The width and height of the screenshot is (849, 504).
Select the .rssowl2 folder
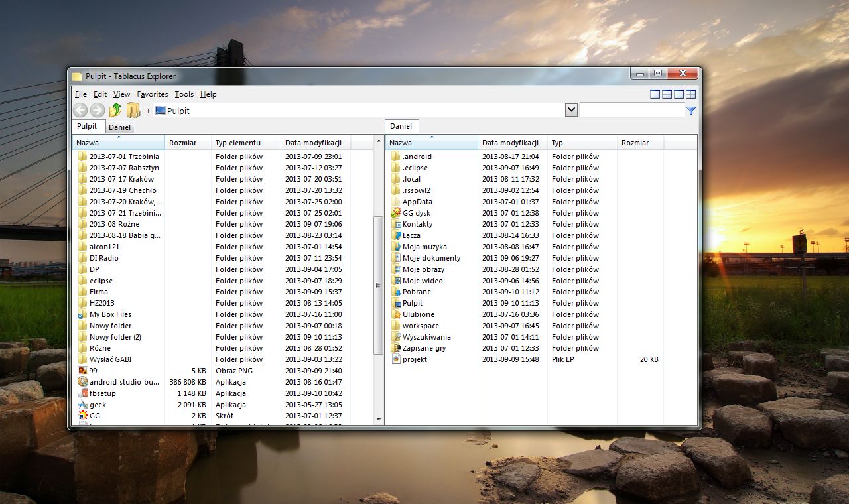tap(417, 190)
